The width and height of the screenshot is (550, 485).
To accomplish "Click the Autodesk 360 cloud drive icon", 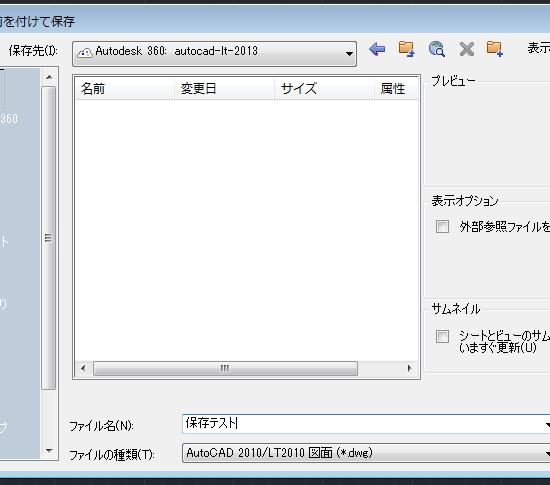I will 85,53.
